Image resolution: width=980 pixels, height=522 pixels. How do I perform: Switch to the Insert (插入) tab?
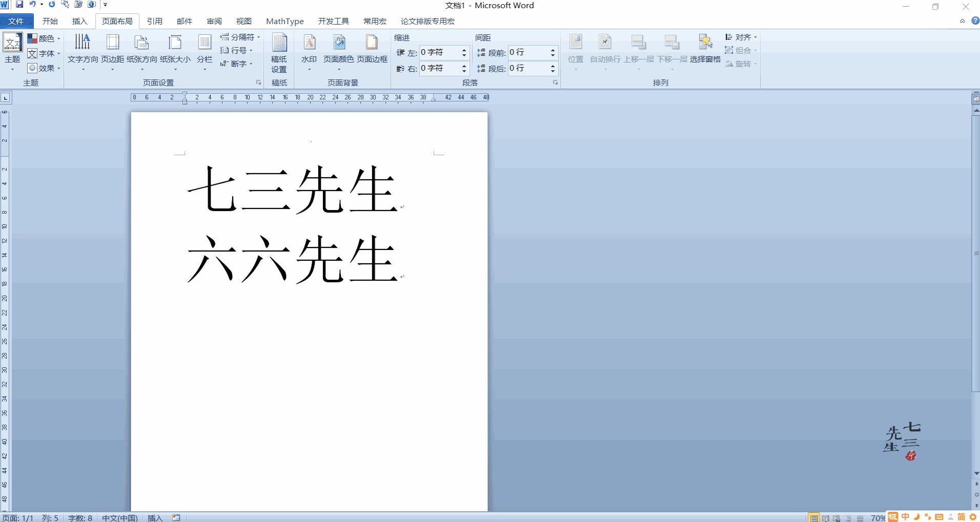(x=79, y=21)
